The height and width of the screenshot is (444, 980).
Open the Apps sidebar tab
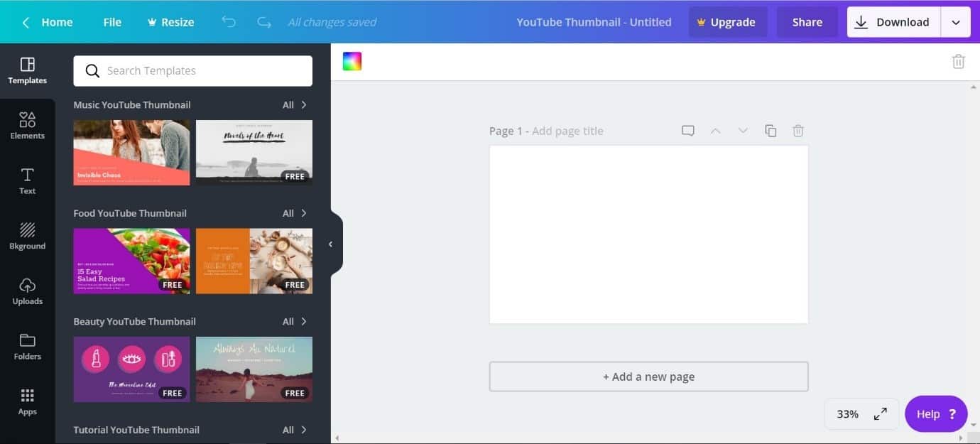click(27, 402)
